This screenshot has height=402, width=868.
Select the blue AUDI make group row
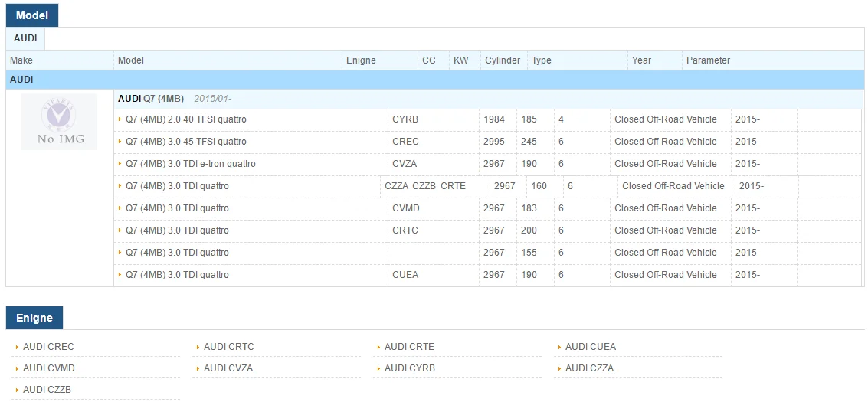(435, 80)
